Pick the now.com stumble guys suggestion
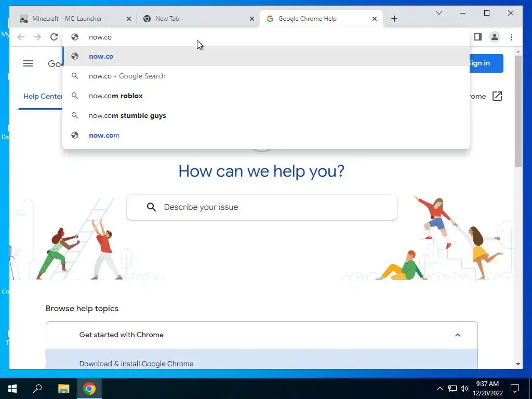 coord(266,115)
